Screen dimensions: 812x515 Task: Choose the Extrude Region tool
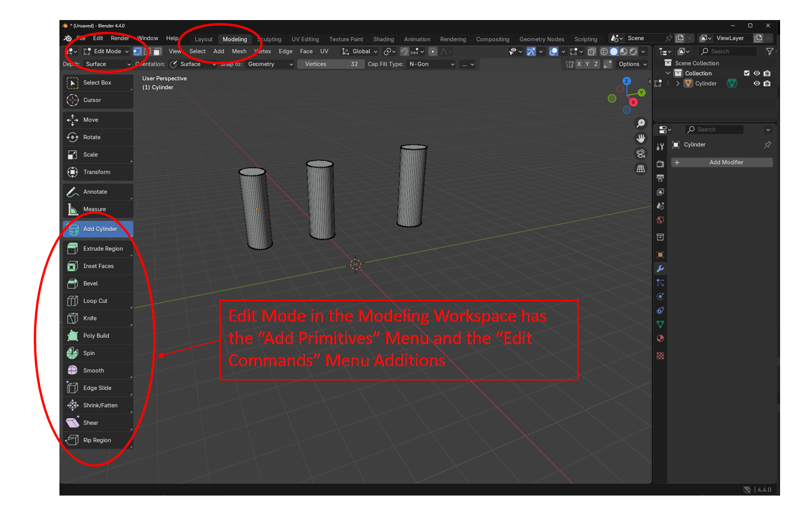click(98, 248)
